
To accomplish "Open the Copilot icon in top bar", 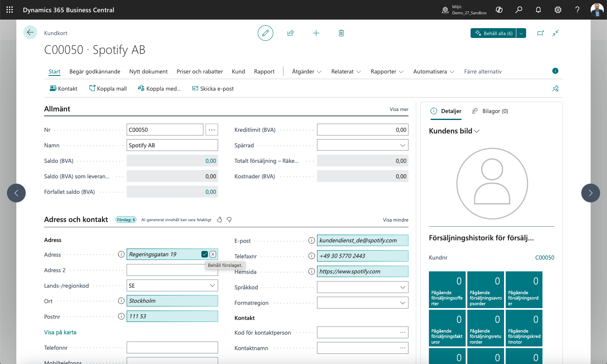I will click(x=499, y=10).
